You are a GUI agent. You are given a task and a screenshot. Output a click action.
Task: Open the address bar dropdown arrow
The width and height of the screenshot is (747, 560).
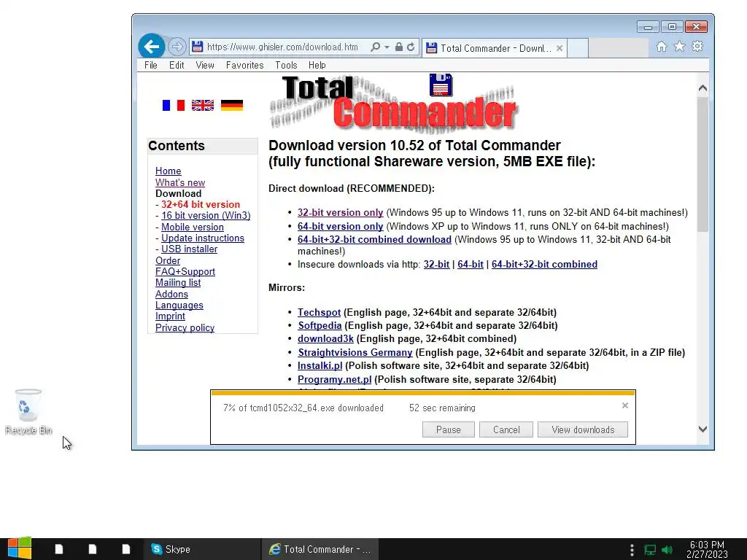(387, 47)
